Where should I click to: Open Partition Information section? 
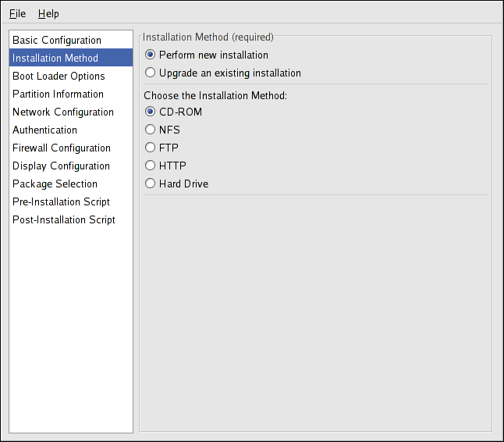[58, 94]
